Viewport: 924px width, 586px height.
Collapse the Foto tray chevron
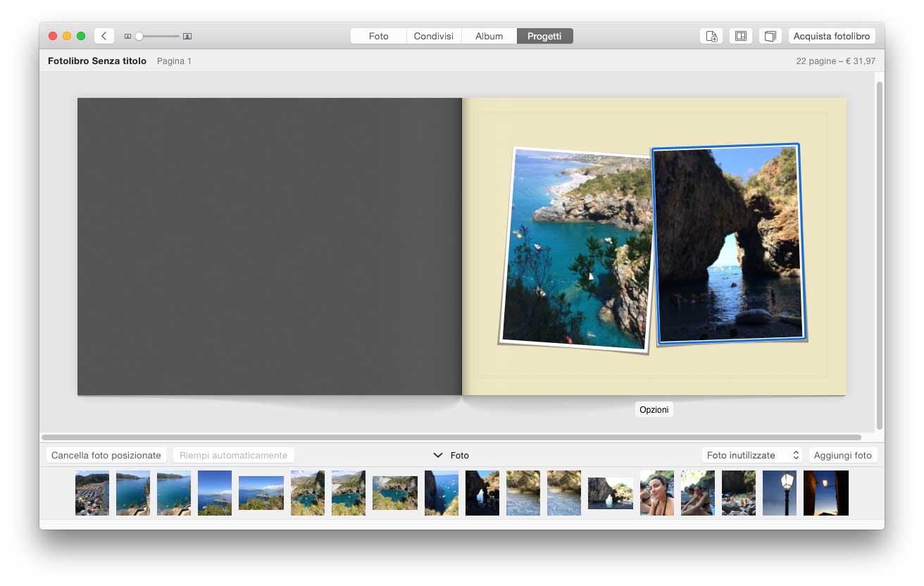coord(437,455)
